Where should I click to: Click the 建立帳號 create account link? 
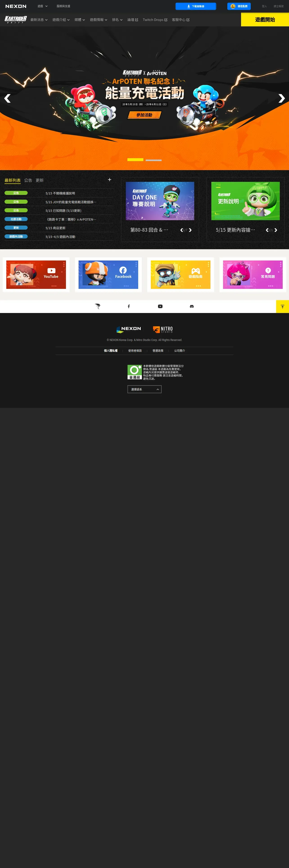(279, 6)
